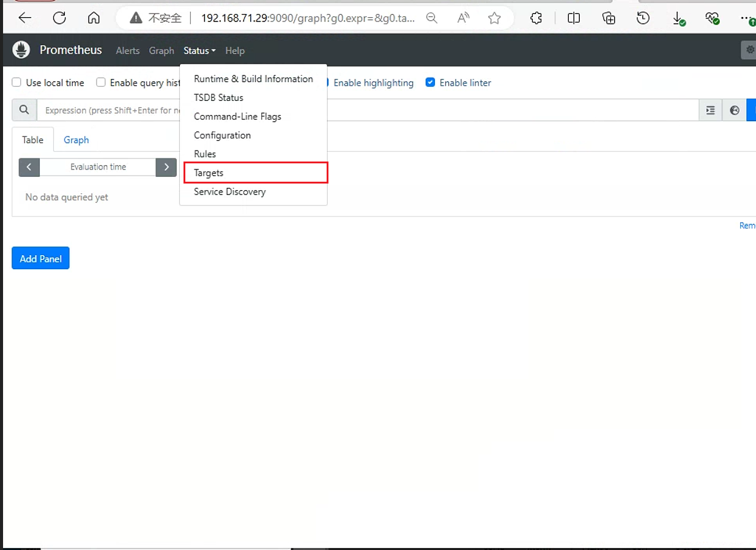756x550 pixels.
Task: Choose Runtime & Build Information from menu
Action: [253, 79]
